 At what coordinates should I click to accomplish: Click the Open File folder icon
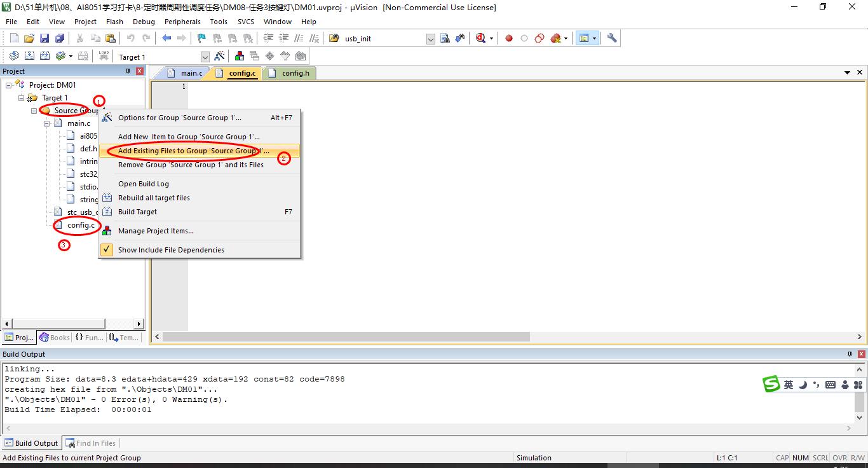[x=29, y=38]
